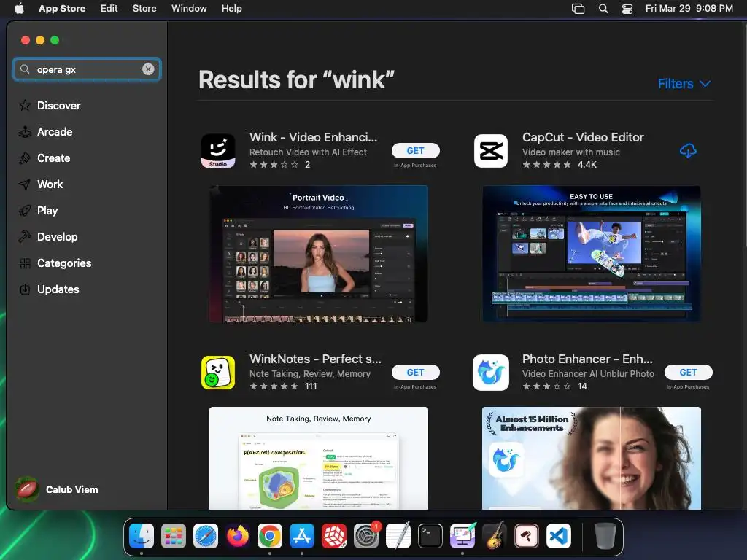Open the Photo Enhancer app icon
Screen dimensions: 747x560
491,373
